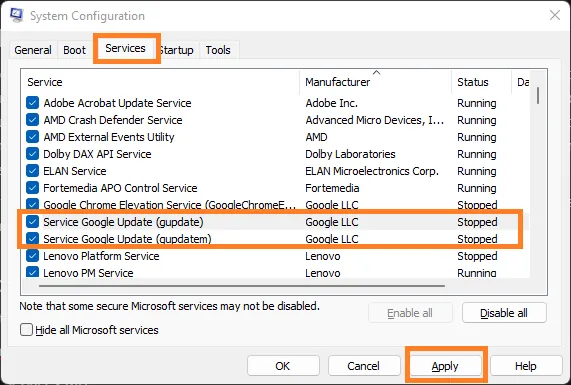
Task: Close the System Configuration window
Action: tap(555, 15)
